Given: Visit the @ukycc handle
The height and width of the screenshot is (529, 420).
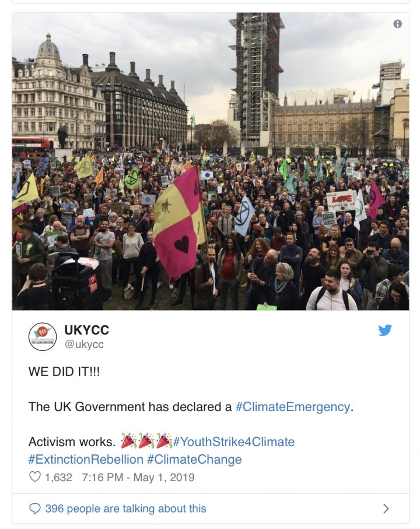Looking at the screenshot, I should tap(84, 344).
